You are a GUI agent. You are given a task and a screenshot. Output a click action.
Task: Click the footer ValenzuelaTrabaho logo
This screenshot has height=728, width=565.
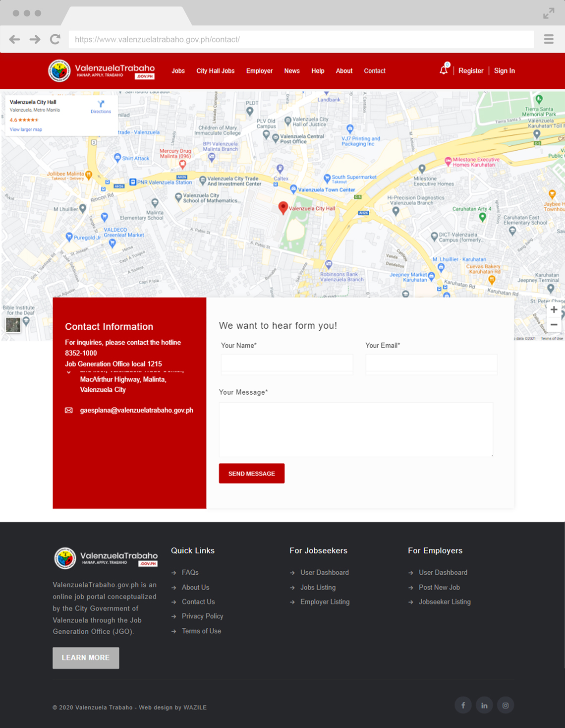[x=106, y=558]
